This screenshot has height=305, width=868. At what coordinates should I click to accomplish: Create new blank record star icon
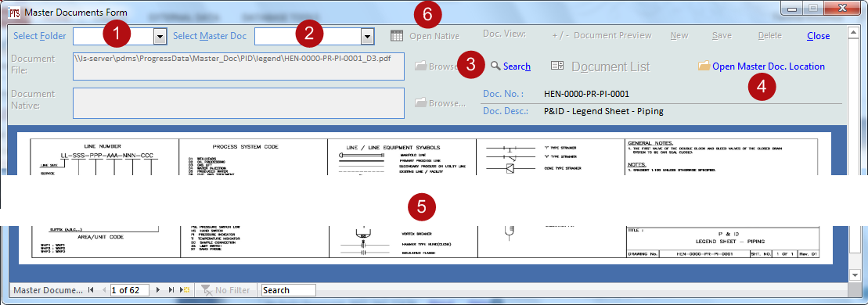coord(185,290)
